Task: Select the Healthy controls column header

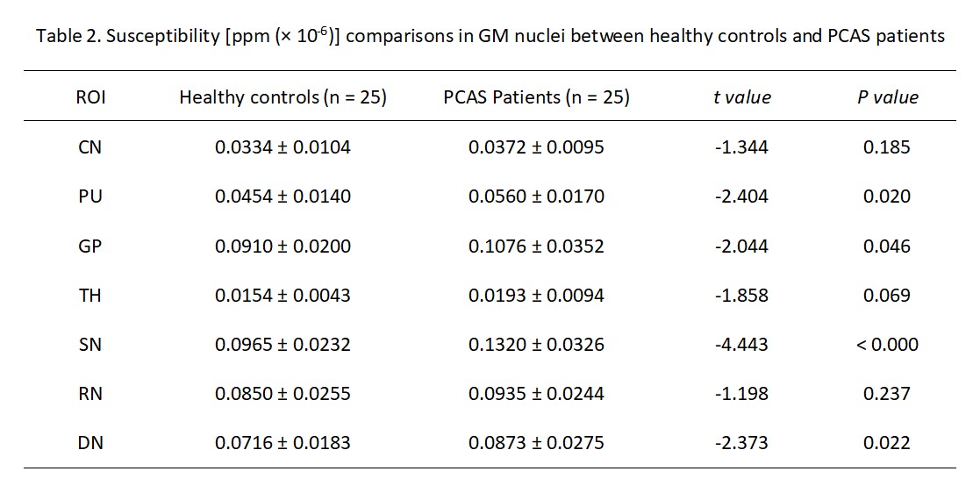Action: [x=283, y=97]
